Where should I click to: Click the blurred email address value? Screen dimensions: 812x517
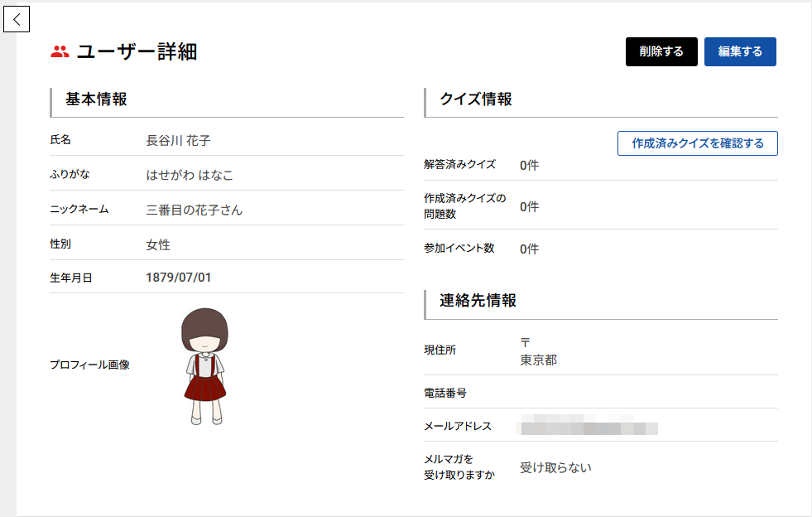(x=587, y=427)
